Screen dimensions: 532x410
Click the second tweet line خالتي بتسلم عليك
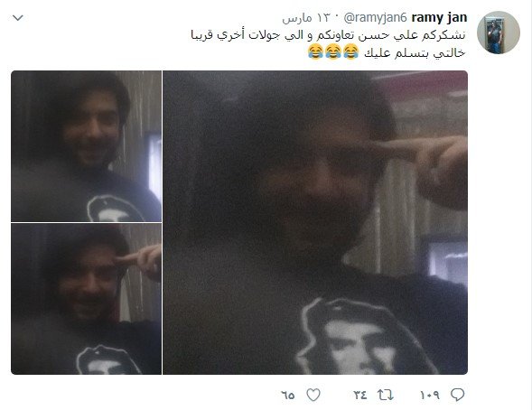point(415,53)
